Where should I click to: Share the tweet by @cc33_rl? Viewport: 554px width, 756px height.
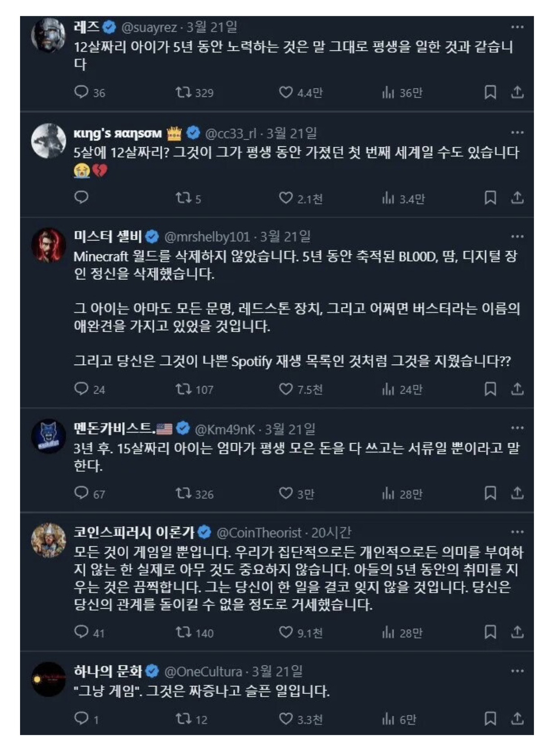[x=517, y=198]
